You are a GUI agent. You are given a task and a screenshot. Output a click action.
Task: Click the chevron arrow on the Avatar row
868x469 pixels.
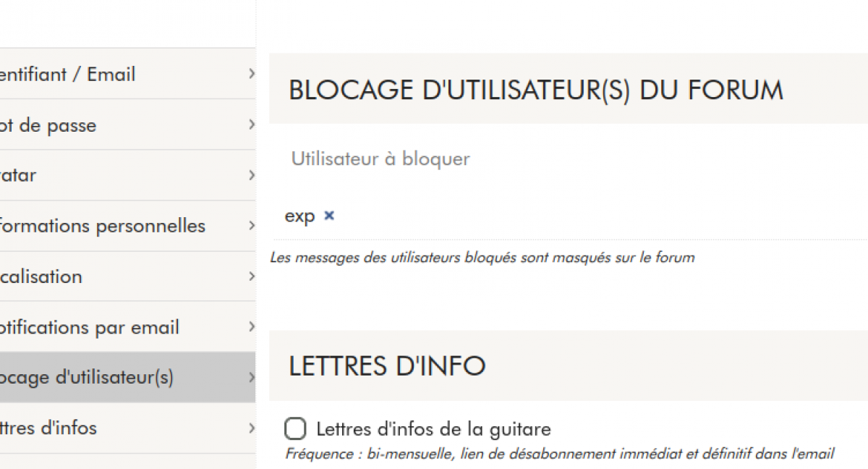251,175
